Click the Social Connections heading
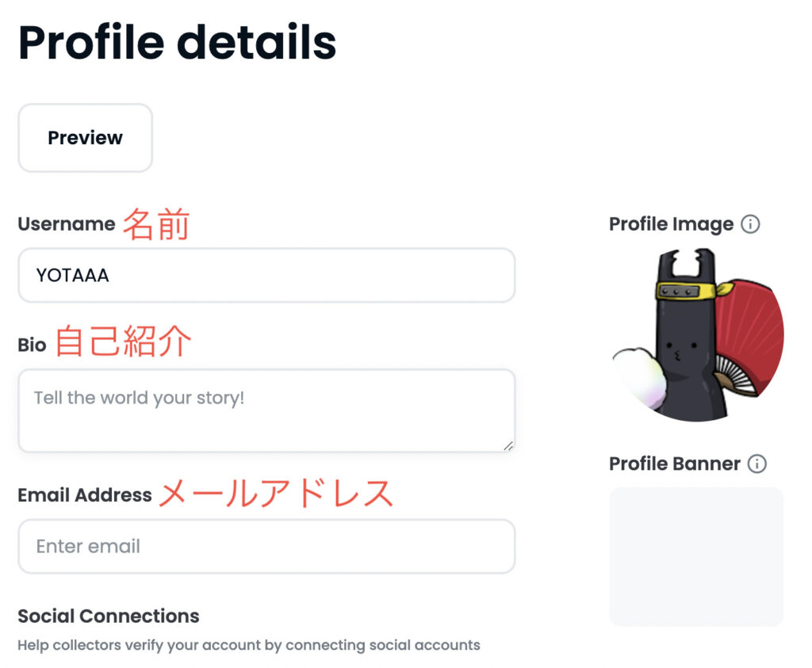Image resolution: width=812 pixels, height=668 pixels. (x=109, y=616)
